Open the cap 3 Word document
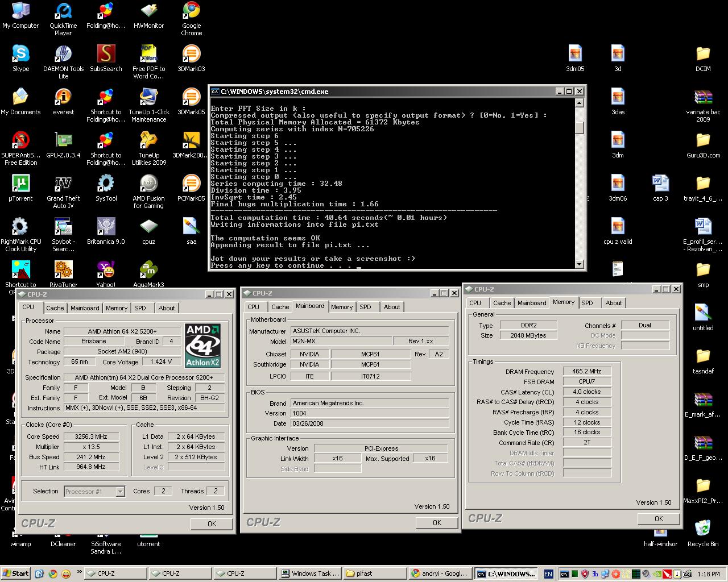This screenshot has width=728, height=582. [x=660, y=188]
